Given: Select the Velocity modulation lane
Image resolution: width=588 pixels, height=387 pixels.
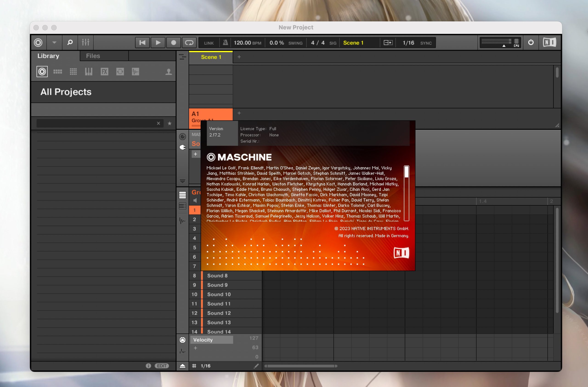Looking at the screenshot, I should [x=212, y=340].
